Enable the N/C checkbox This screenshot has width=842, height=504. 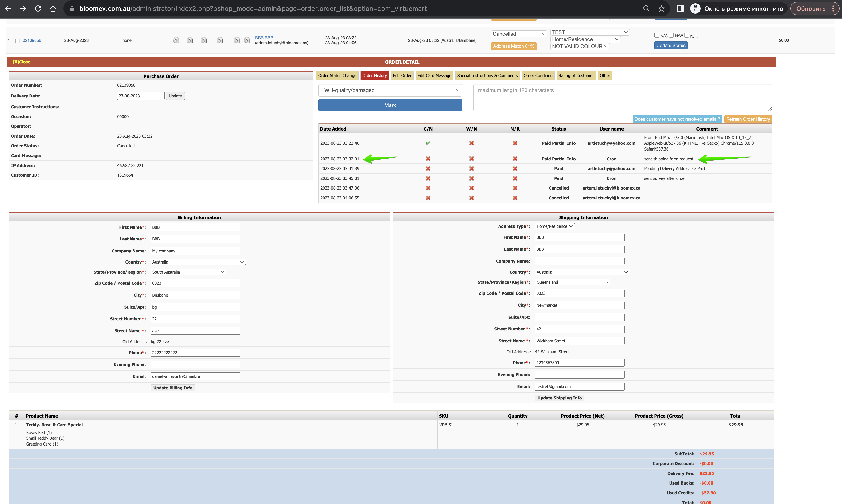tap(657, 35)
